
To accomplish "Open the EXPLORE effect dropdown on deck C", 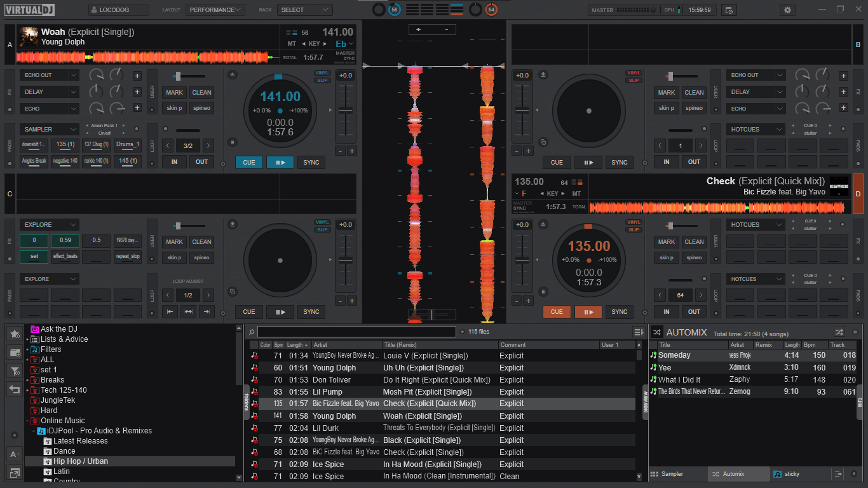I will pos(49,225).
